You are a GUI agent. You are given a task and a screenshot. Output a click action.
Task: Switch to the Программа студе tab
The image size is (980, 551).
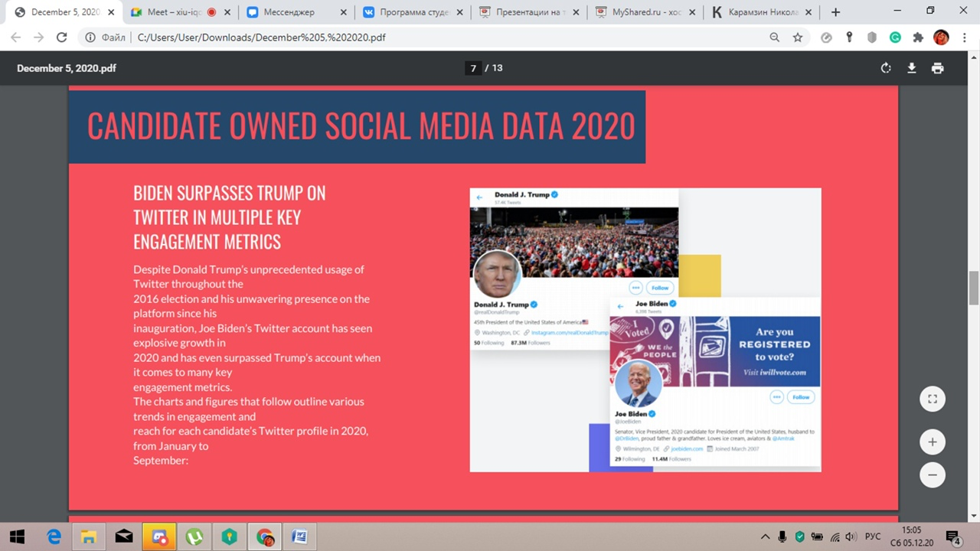coord(411,12)
